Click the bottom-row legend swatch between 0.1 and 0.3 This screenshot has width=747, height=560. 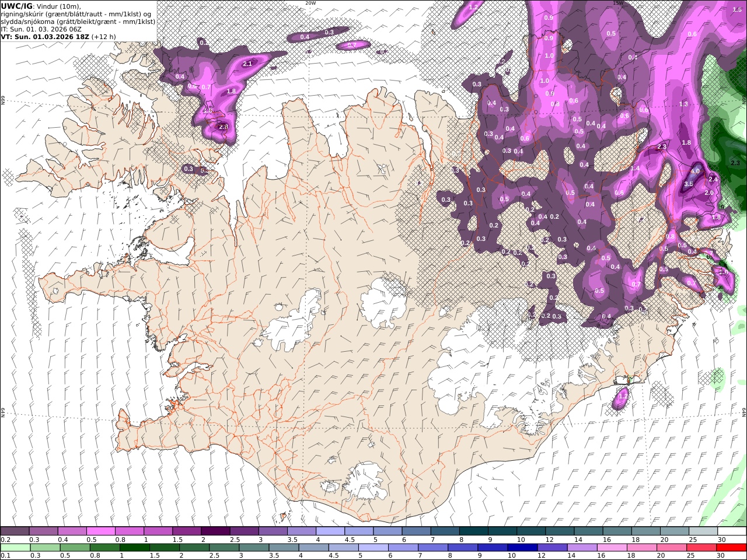click(16, 547)
